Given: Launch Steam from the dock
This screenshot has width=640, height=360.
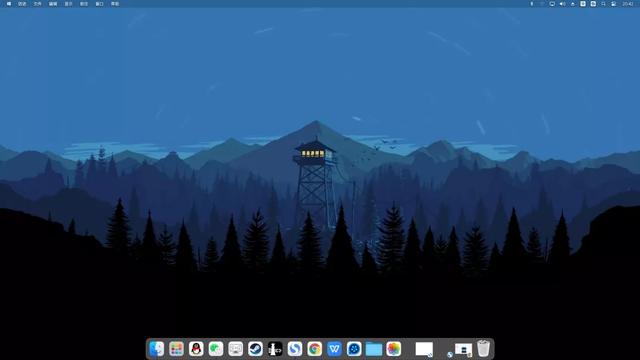Looking at the screenshot, I should (256, 349).
